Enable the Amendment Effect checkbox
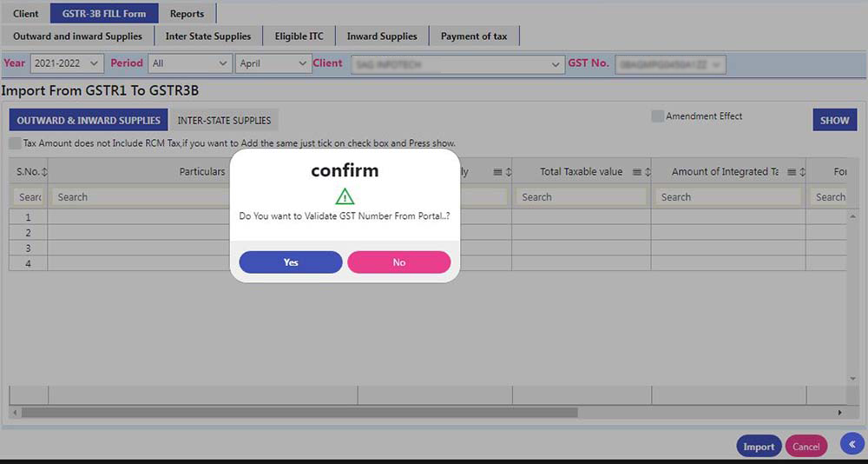 tap(658, 116)
